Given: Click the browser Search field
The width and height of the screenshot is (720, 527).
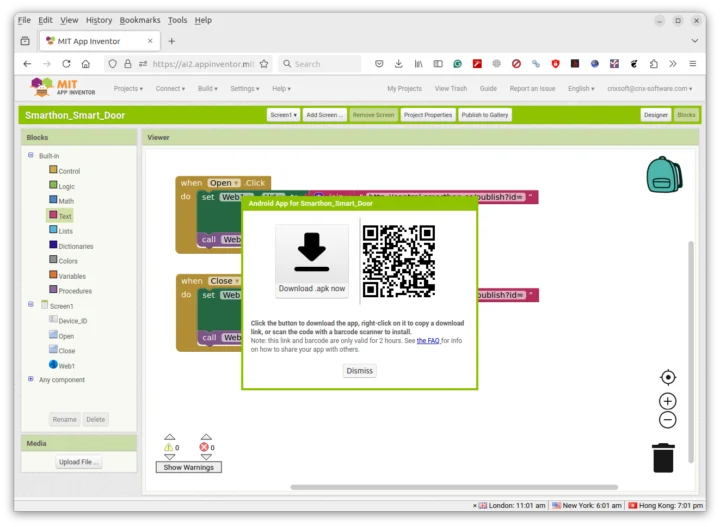Looking at the screenshot, I should 320,64.
